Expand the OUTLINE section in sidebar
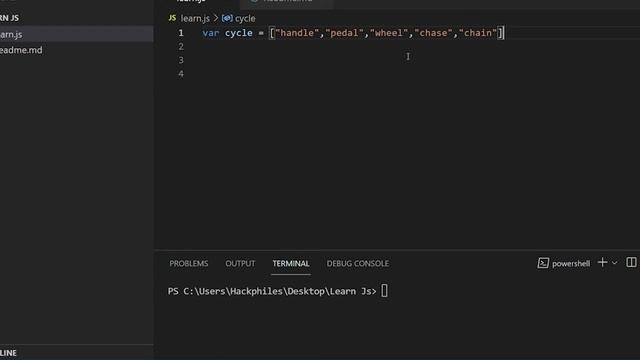 76,353
